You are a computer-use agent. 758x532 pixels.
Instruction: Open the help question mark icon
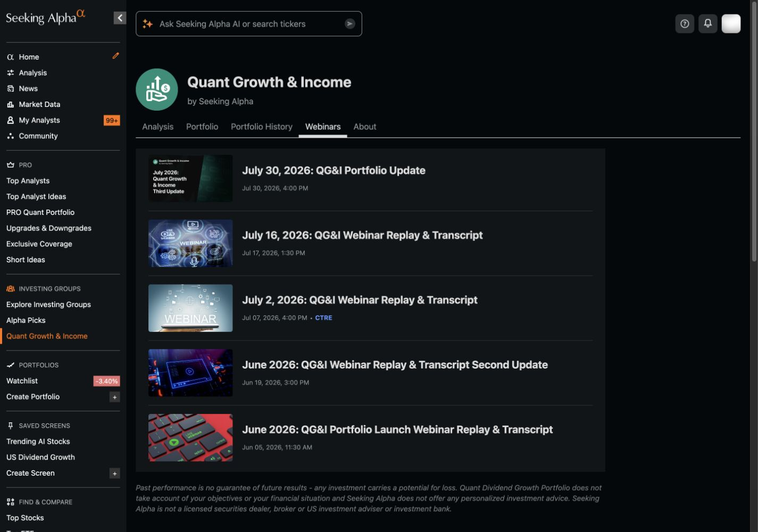pos(685,24)
